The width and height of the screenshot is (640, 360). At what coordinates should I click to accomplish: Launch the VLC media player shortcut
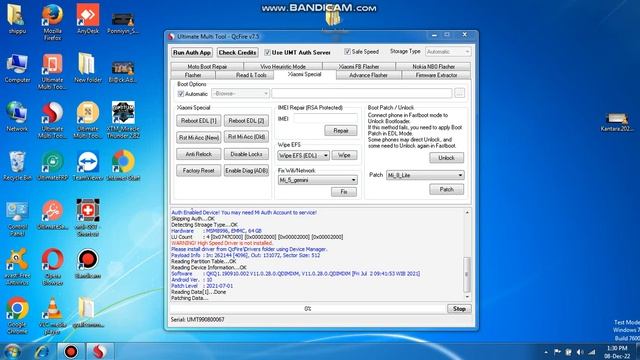pos(52,316)
